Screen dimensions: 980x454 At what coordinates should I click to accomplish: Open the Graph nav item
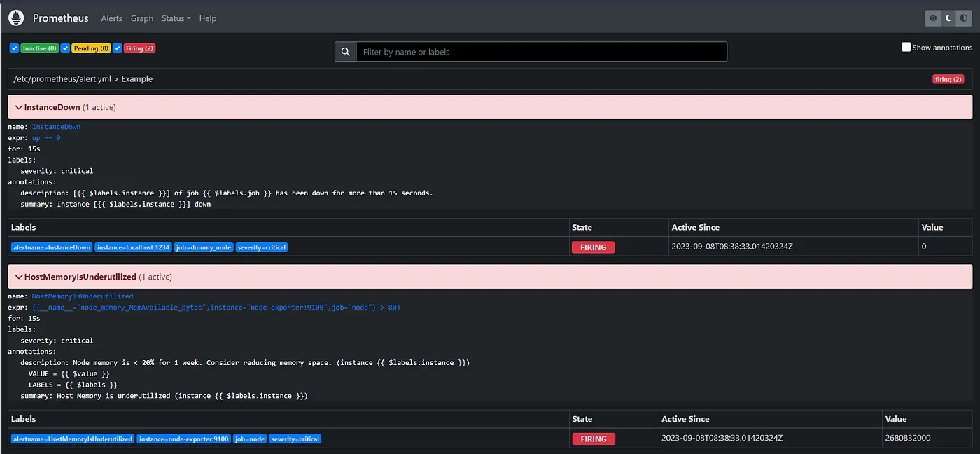(x=142, y=18)
